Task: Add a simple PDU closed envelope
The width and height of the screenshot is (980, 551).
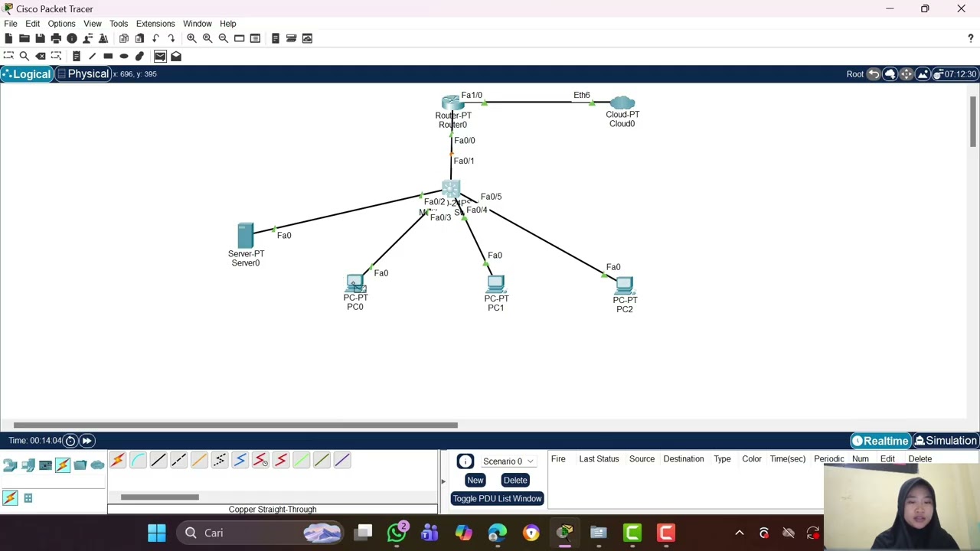Action: pyautogui.click(x=160, y=56)
